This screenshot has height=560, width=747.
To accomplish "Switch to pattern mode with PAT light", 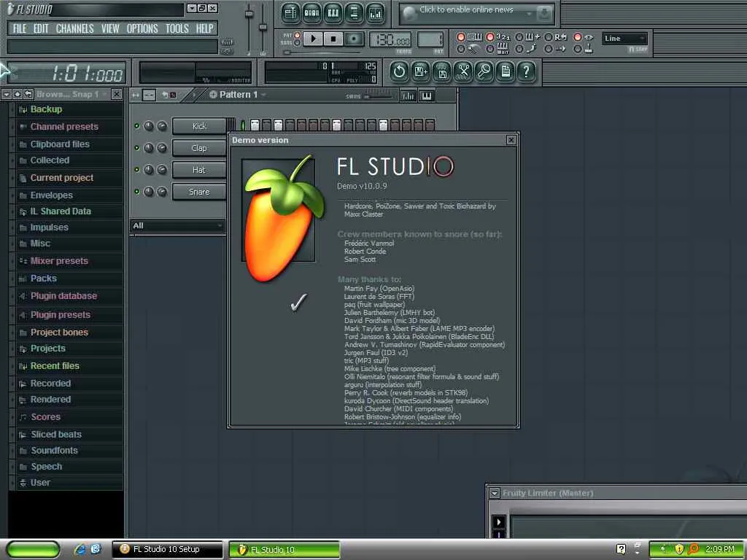I will click(298, 35).
